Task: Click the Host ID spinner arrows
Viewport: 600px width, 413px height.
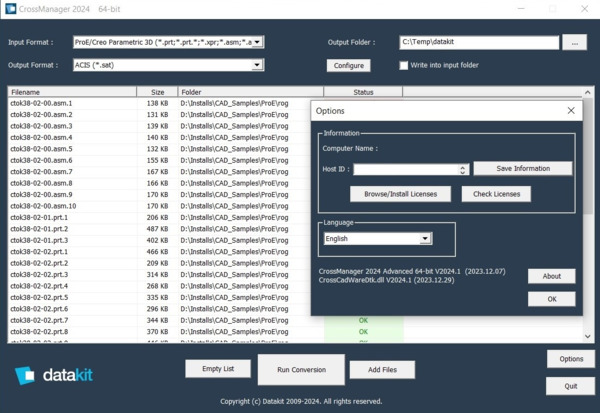Action: (463, 169)
